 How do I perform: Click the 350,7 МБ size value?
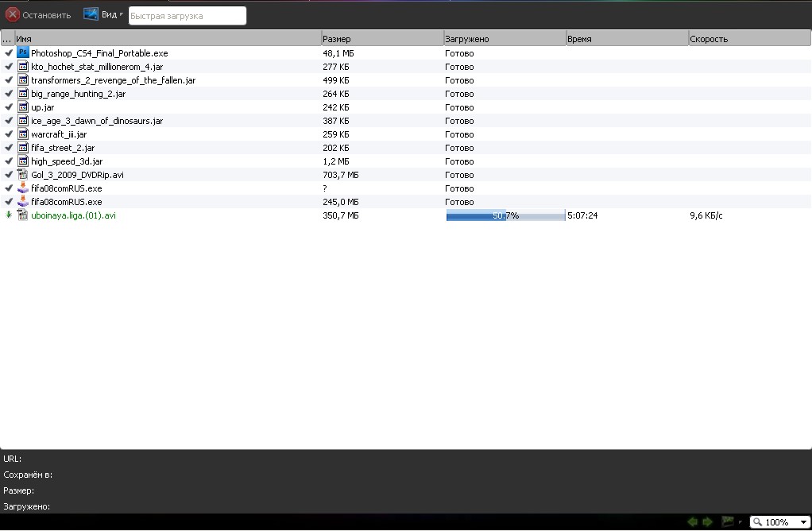point(340,215)
